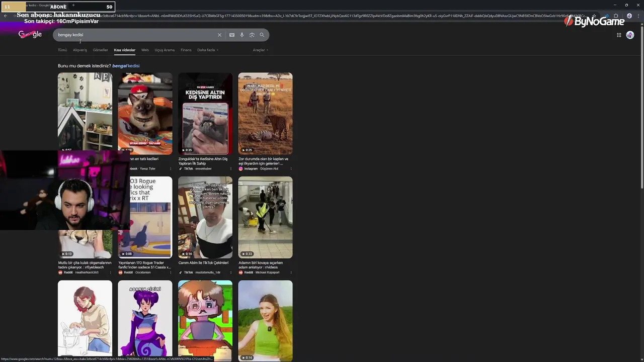This screenshot has height=362, width=644.
Task: Open Canım Abim ile TikTok Çekimleri title
Action: tap(203, 262)
